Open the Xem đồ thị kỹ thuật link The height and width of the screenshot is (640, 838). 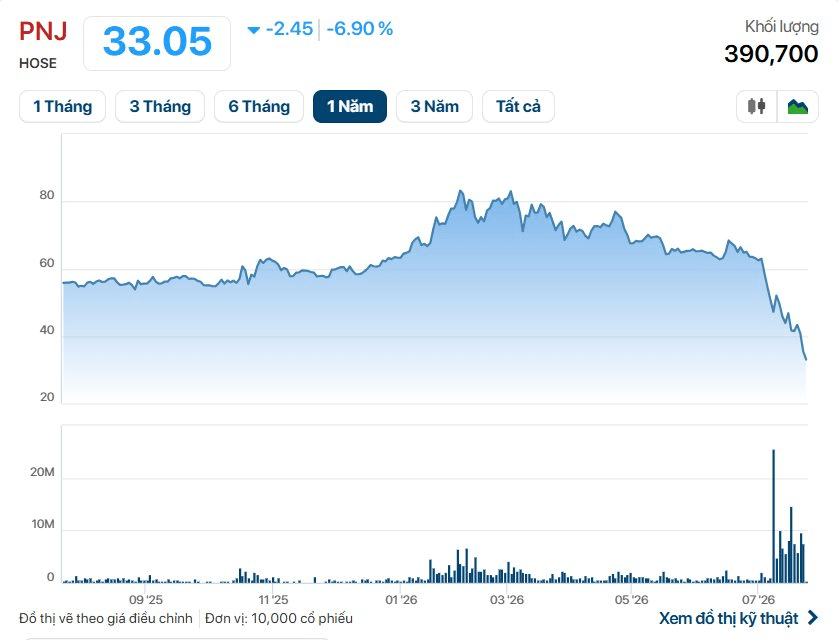point(728,618)
